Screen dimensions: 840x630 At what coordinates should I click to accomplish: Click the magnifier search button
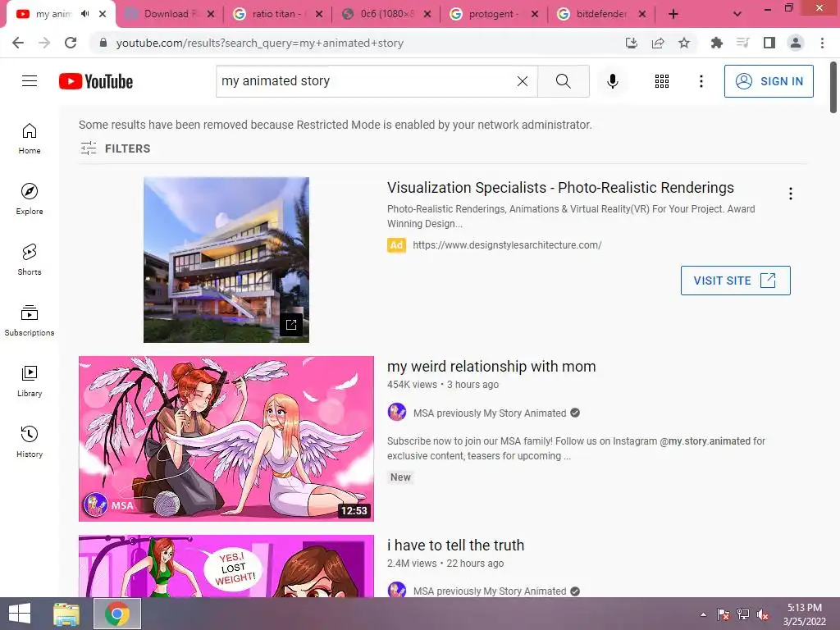[563, 81]
